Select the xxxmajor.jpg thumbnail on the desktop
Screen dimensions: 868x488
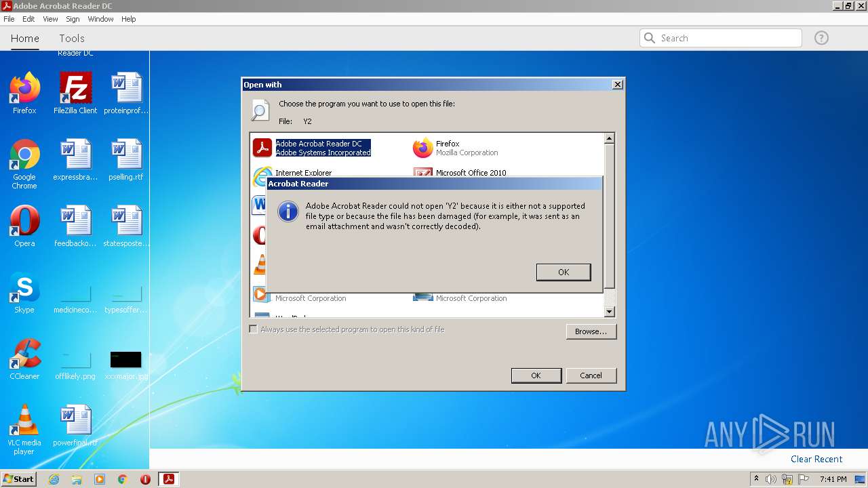click(126, 365)
